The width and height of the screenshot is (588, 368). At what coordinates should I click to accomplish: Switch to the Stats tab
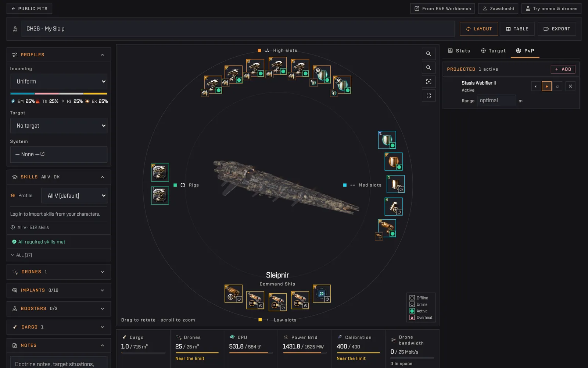tap(459, 51)
